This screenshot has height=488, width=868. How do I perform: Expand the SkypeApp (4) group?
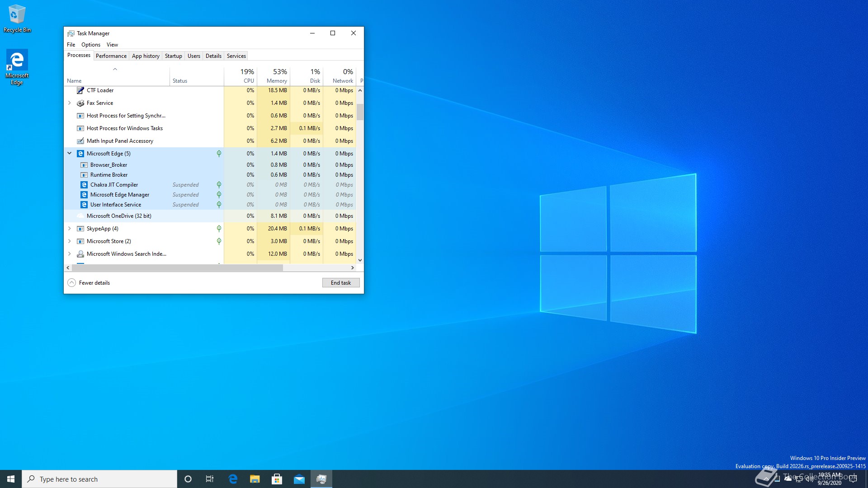click(70, 229)
